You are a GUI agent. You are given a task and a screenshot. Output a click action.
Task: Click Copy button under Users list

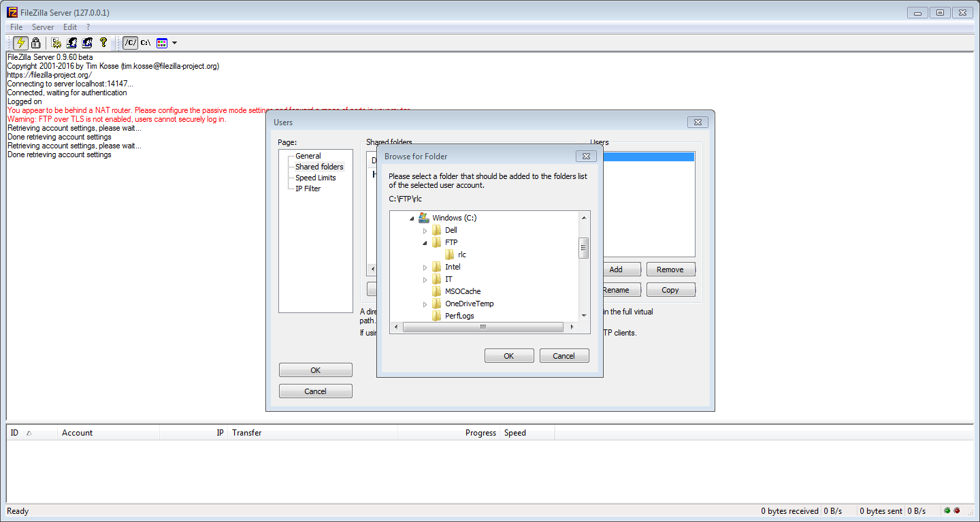(670, 290)
